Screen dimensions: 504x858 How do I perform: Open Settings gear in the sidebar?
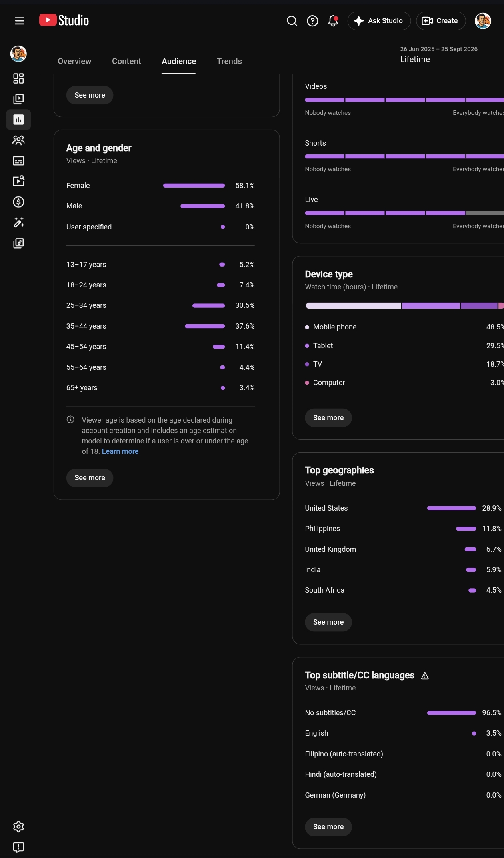(x=18, y=826)
